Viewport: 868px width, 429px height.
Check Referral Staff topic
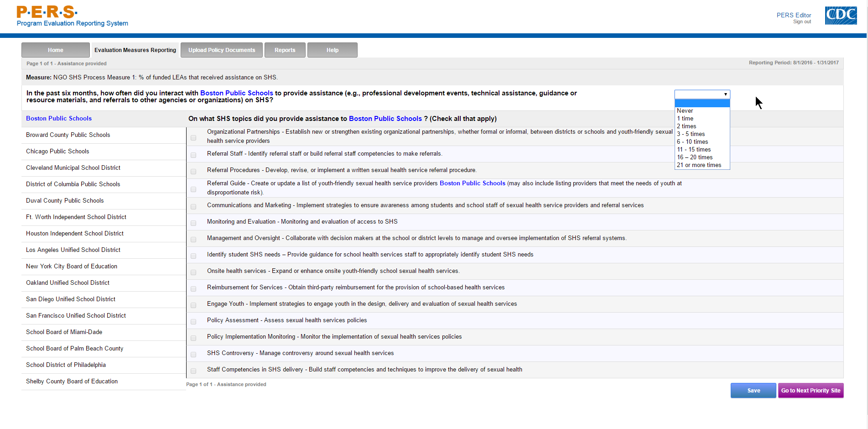193,155
